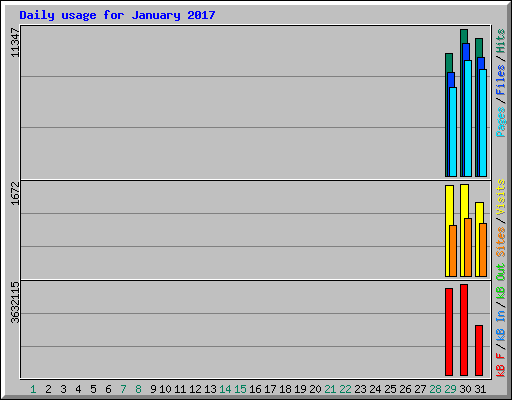Click day number 5 on the x-axis
The width and height of the screenshot is (512, 400).
pos(93,389)
